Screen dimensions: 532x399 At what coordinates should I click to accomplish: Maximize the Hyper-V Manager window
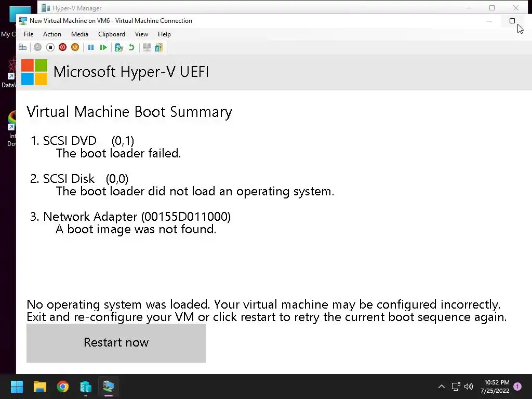492,8
